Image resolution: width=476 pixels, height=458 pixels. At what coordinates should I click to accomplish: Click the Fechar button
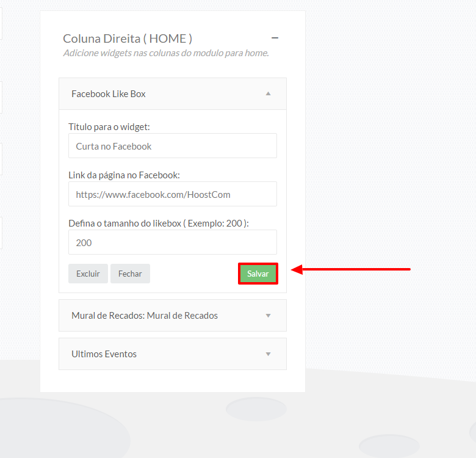pos(130,274)
